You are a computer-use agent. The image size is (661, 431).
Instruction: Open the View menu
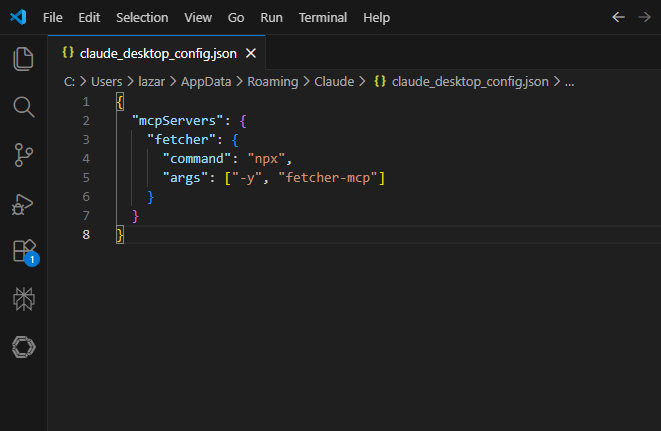click(x=198, y=18)
